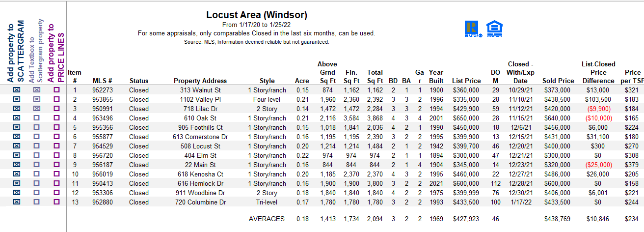
Task: Enable Textbox checkbox for 911 Woodbine Dr
Action: (36, 193)
